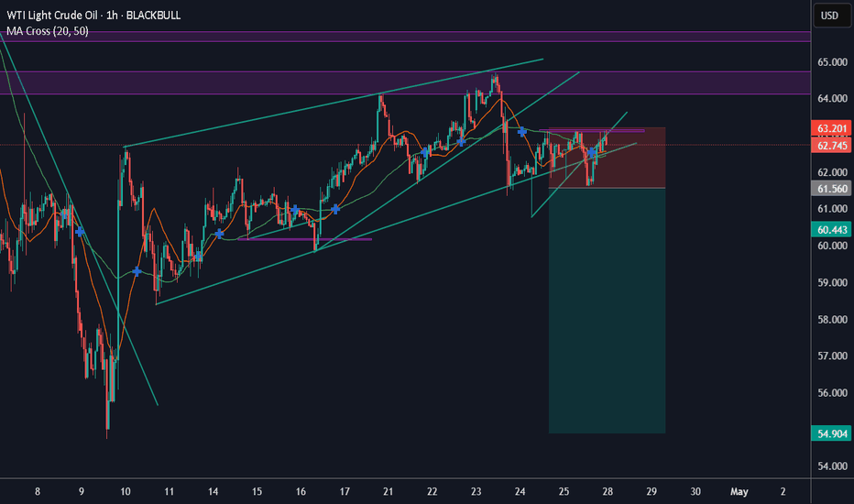The image size is (854, 504).
Task: Click date 11 on the time axis
Action: click(169, 491)
